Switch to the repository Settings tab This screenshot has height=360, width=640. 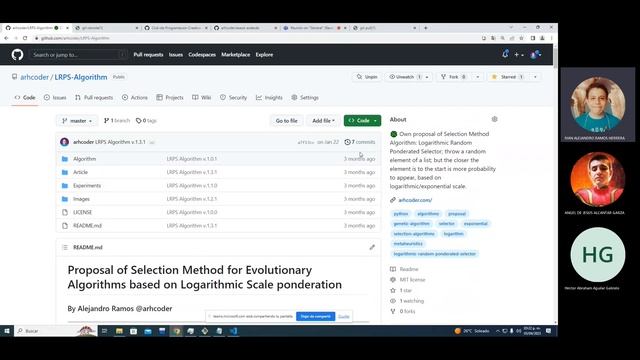(305, 98)
